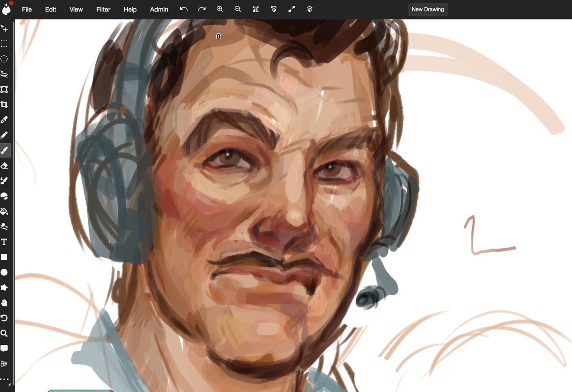Open the Help menu
The height and width of the screenshot is (392, 572).
coord(130,10)
